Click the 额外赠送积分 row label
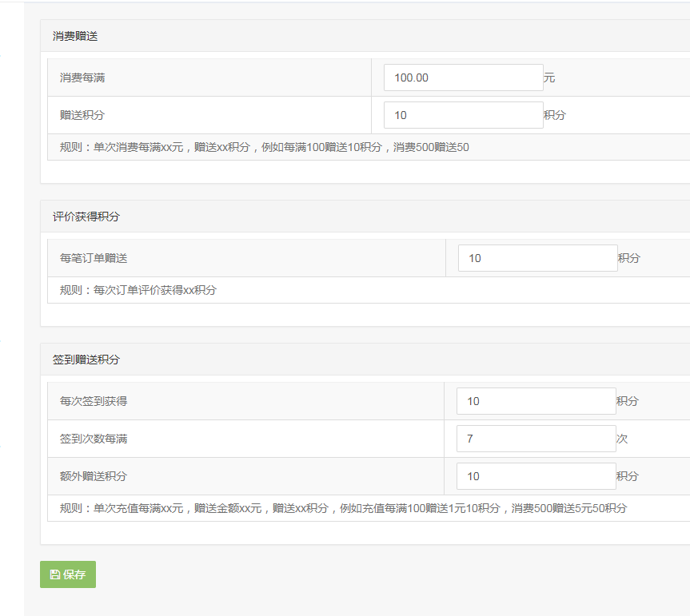Image resolution: width=690 pixels, height=616 pixels. point(94,475)
